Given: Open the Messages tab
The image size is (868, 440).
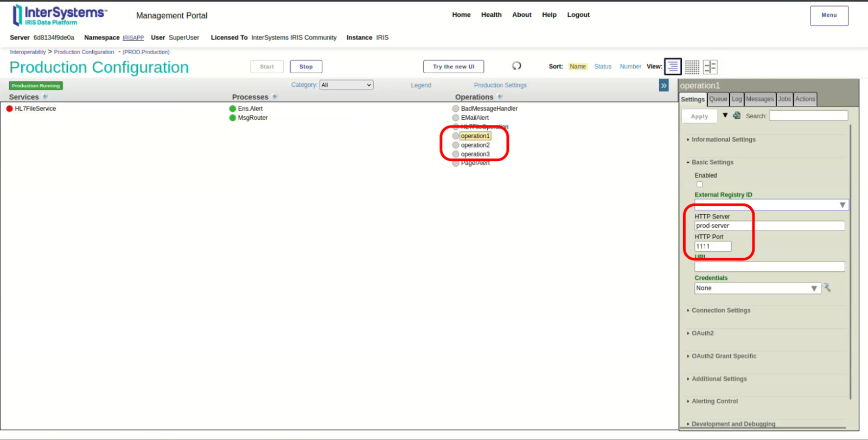Looking at the screenshot, I should 759,99.
